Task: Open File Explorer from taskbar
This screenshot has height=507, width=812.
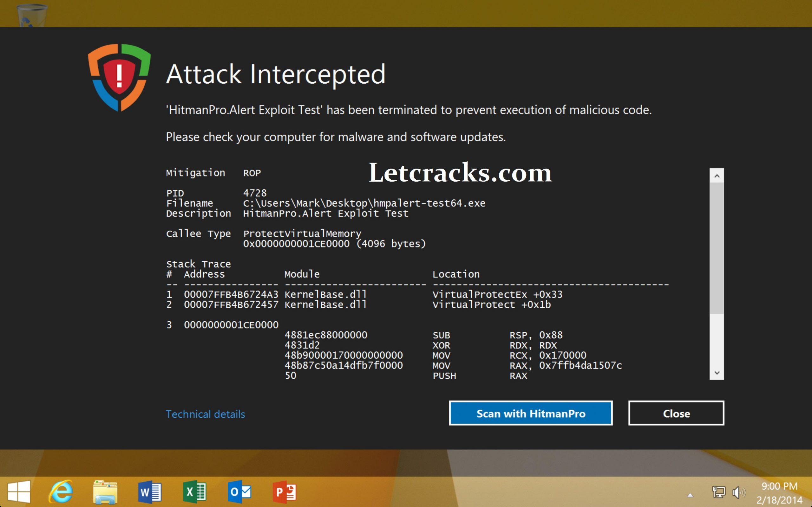Action: [x=105, y=492]
